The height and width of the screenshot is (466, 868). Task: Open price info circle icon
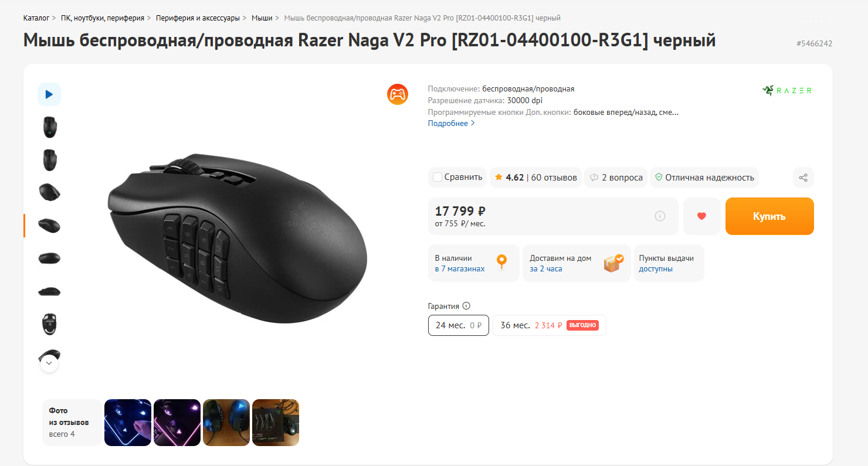660,216
